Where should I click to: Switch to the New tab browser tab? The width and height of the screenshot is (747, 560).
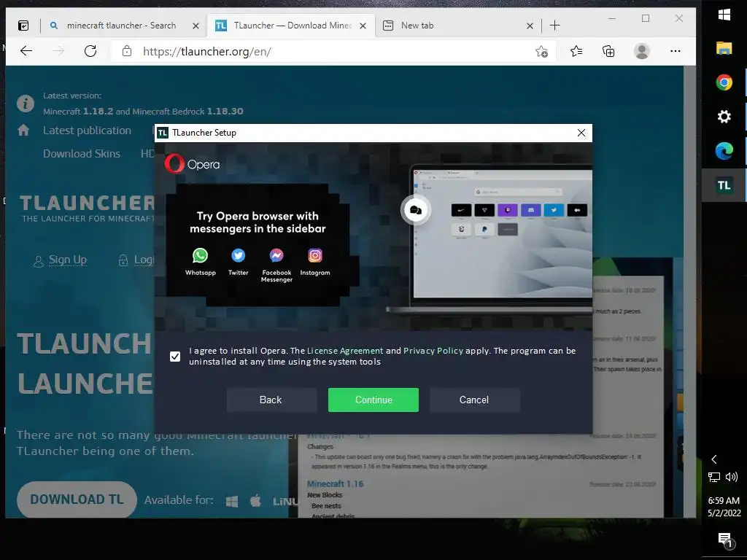417,26
